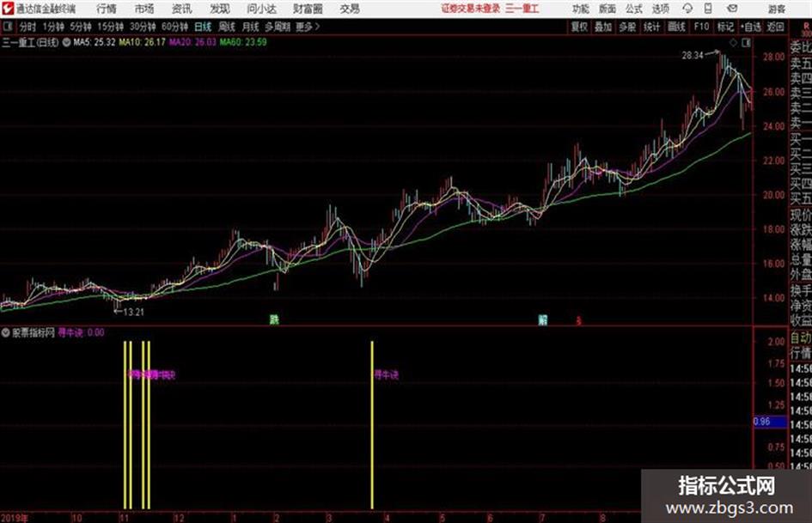Switch to 1分钟 period tab
This screenshot has width=812, height=523.
pos(53,27)
